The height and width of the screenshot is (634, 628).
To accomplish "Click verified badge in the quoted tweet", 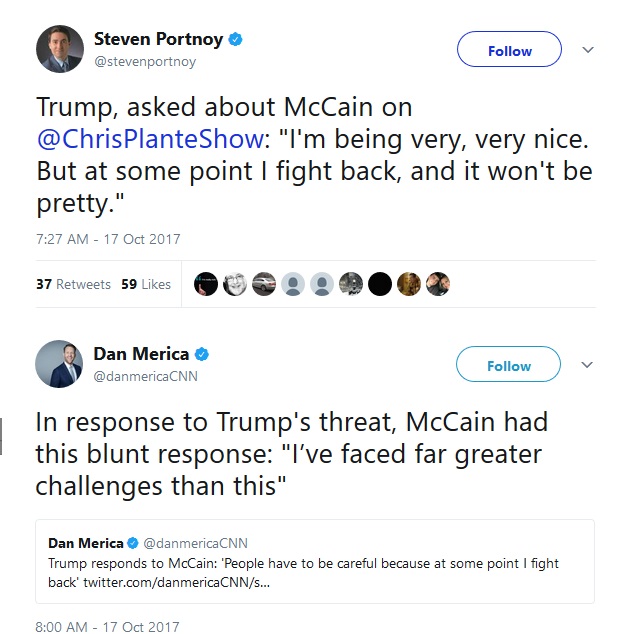I will tap(132, 543).
